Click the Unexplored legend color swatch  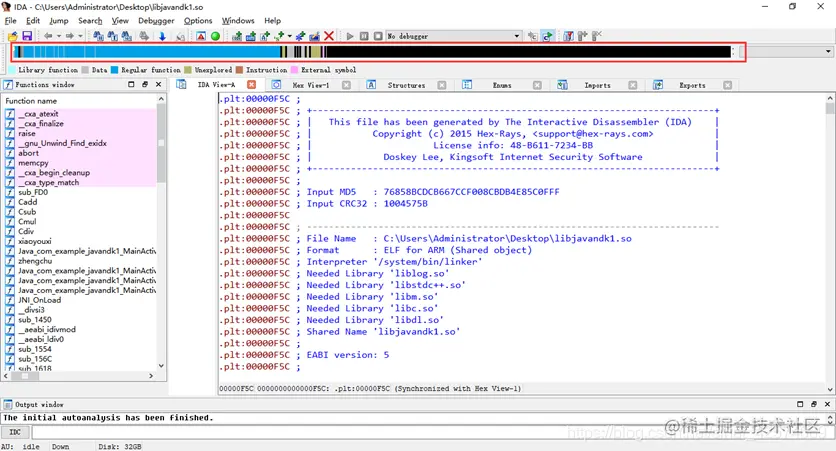click(188, 70)
